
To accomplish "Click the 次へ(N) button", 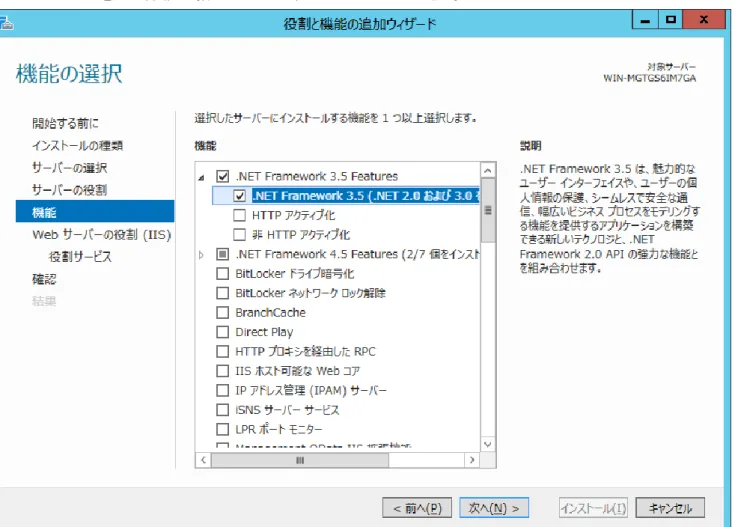I will tap(494, 508).
